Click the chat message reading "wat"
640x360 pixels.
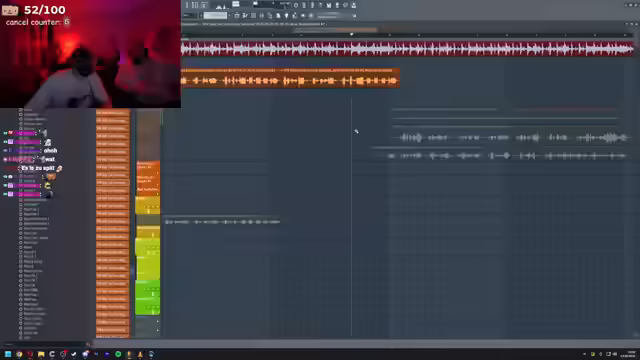click(x=50, y=159)
